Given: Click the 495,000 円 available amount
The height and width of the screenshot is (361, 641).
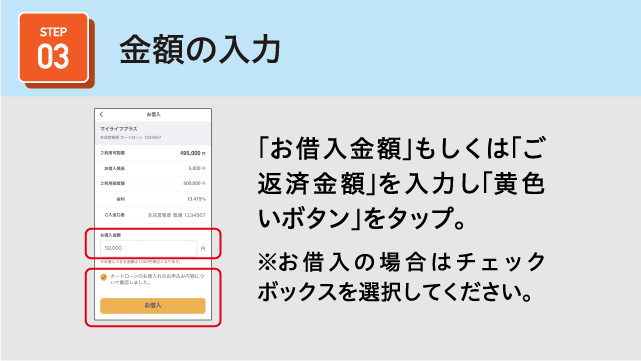Looking at the screenshot, I should pos(193,153).
